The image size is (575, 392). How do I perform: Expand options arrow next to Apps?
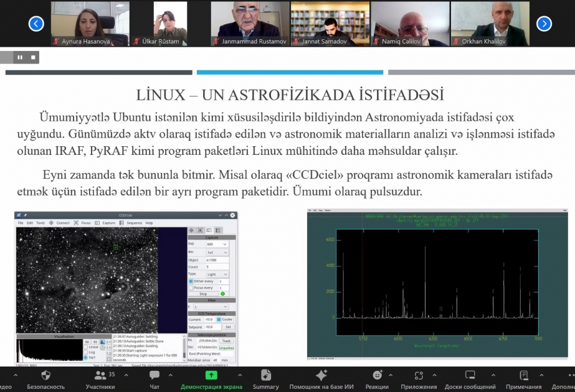pyautogui.click(x=435, y=375)
